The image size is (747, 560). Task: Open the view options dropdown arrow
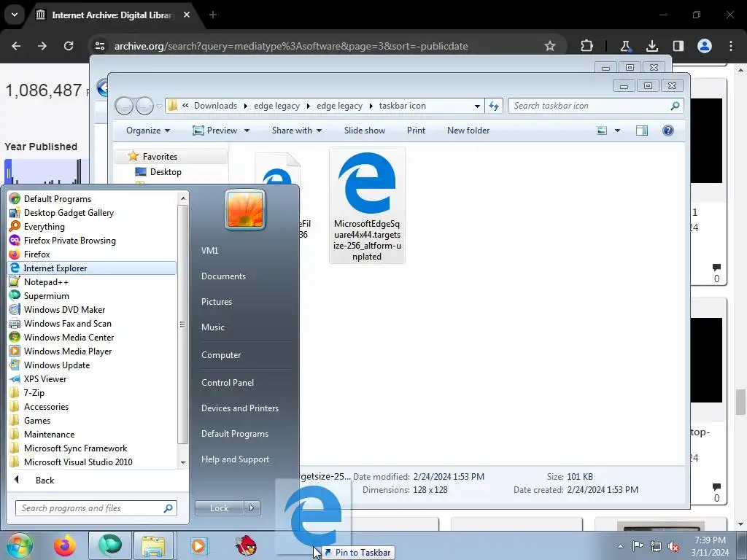coord(617,131)
